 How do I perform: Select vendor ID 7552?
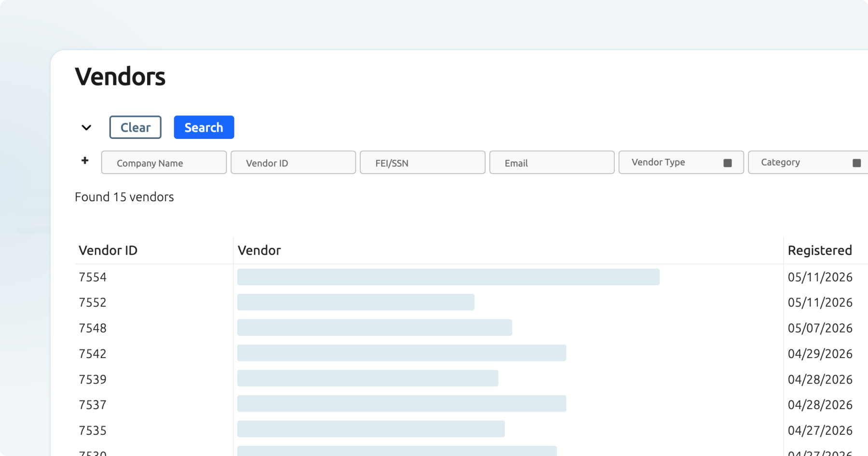[x=93, y=303]
